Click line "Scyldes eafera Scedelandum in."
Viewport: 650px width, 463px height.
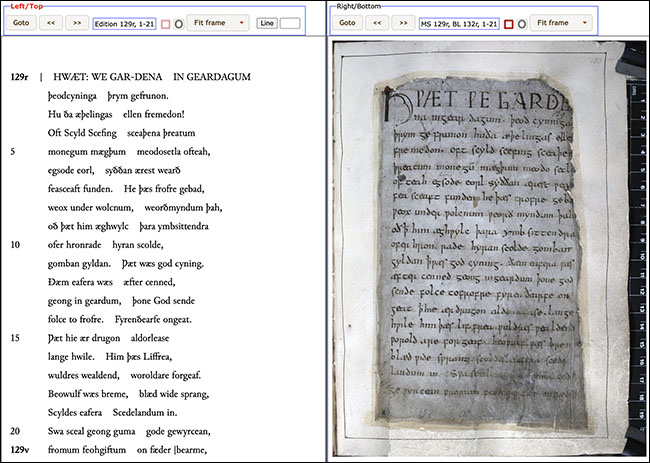point(112,412)
